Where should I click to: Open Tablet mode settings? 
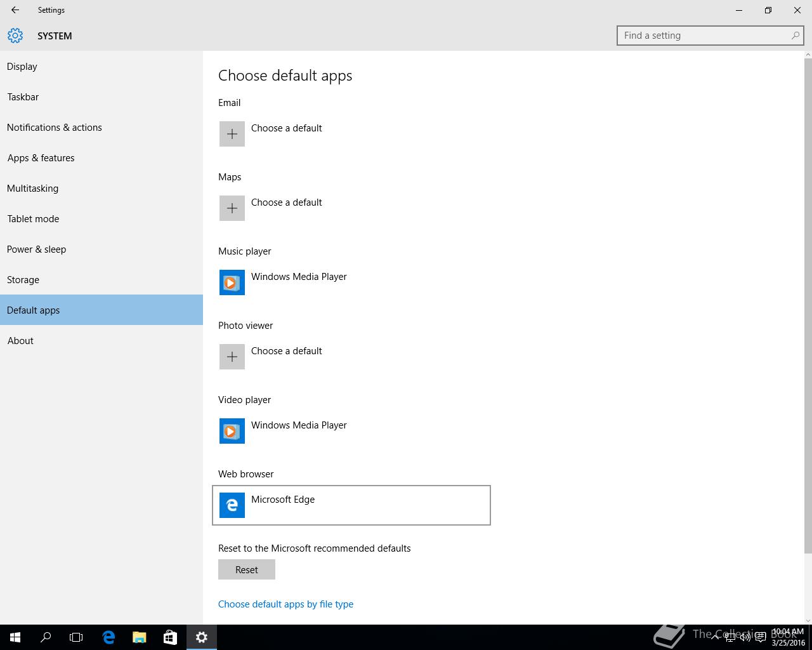coord(101,218)
